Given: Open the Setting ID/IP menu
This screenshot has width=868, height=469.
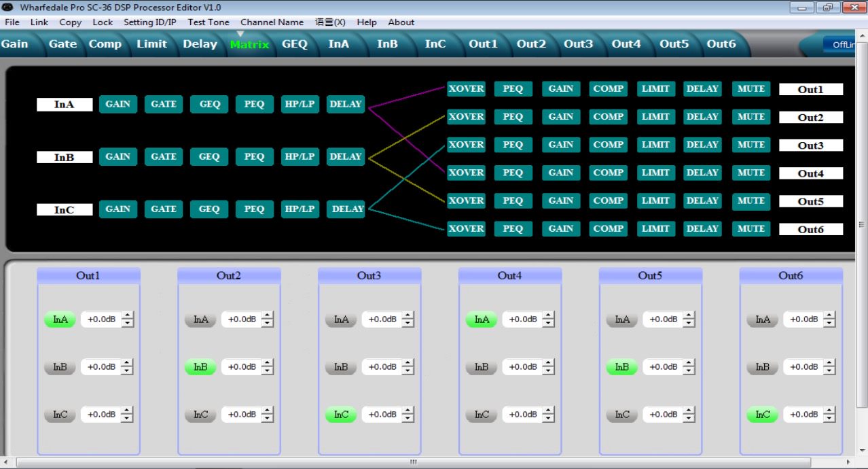Looking at the screenshot, I should [149, 22].
